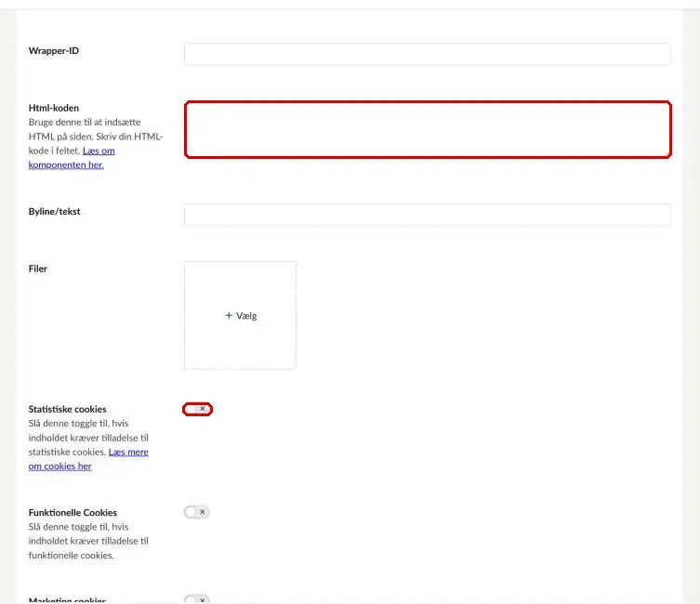The width and height of the screenshot is (700, 604).
Task: Open the 'Læs om komponenten her' link
Action: pyautogui.click(x=72, y=158)
